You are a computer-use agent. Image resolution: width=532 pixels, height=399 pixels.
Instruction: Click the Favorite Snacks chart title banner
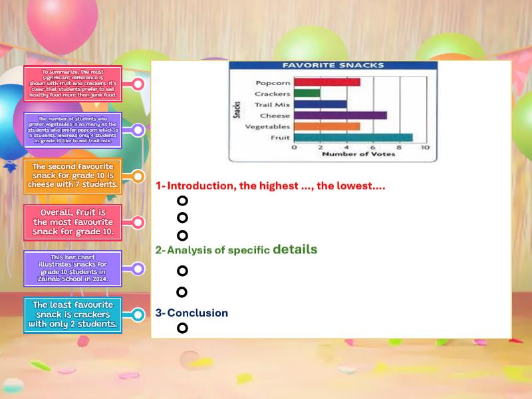click(x=333, y=65)
